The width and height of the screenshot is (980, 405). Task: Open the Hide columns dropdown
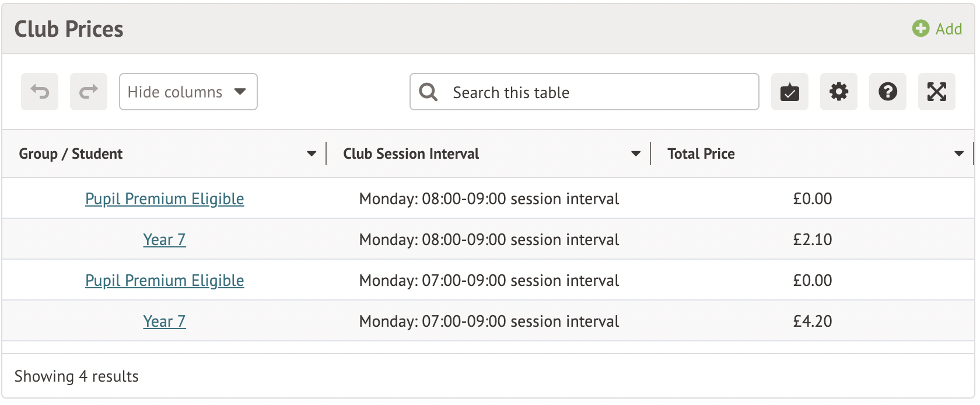click(188, 92)
